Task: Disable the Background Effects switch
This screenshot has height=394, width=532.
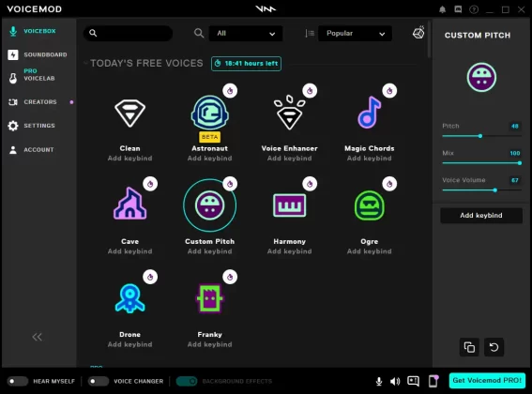Action: 187,381
